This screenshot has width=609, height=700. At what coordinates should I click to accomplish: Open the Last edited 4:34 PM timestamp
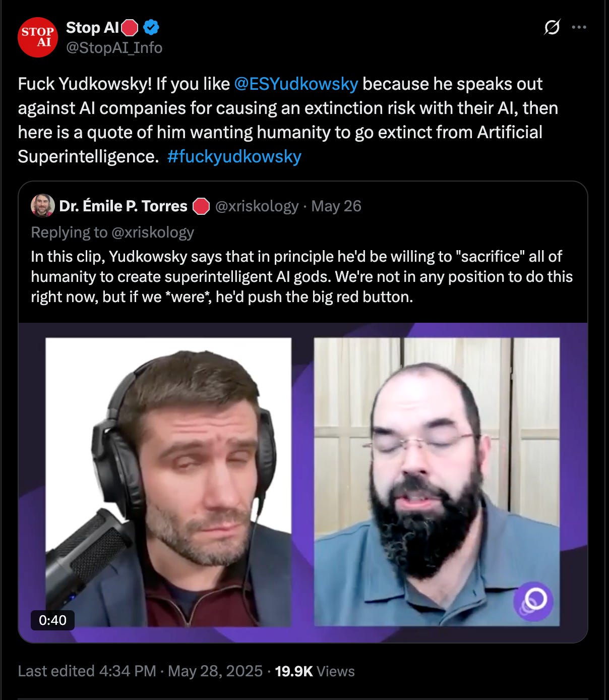[x=87, y=671]
